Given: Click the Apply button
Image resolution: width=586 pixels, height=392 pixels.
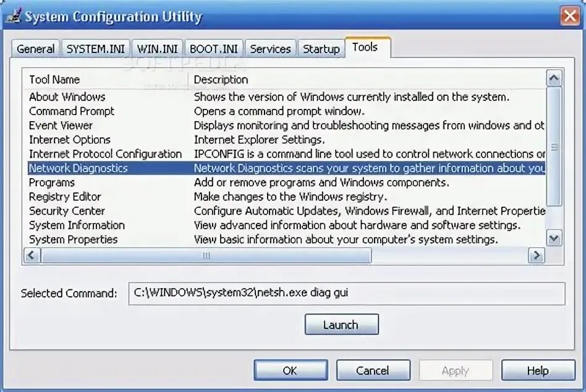Looking at the screenshot, I should click(456, 370).
